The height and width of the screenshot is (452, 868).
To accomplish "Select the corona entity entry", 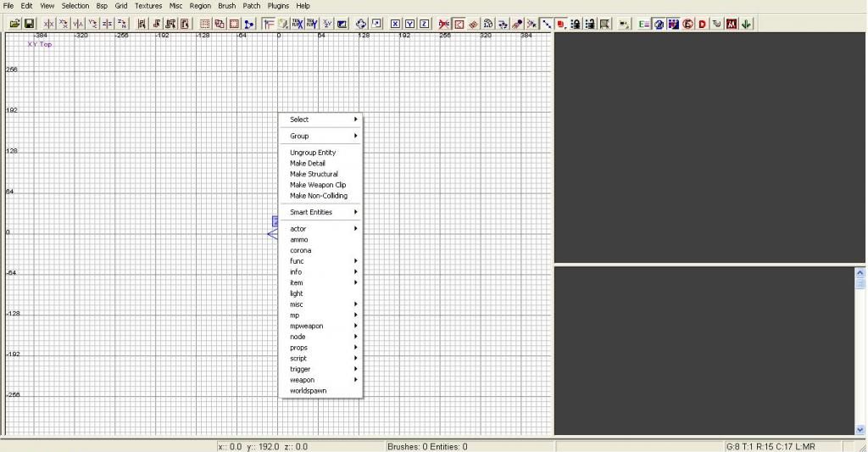I will coord(320,250).
